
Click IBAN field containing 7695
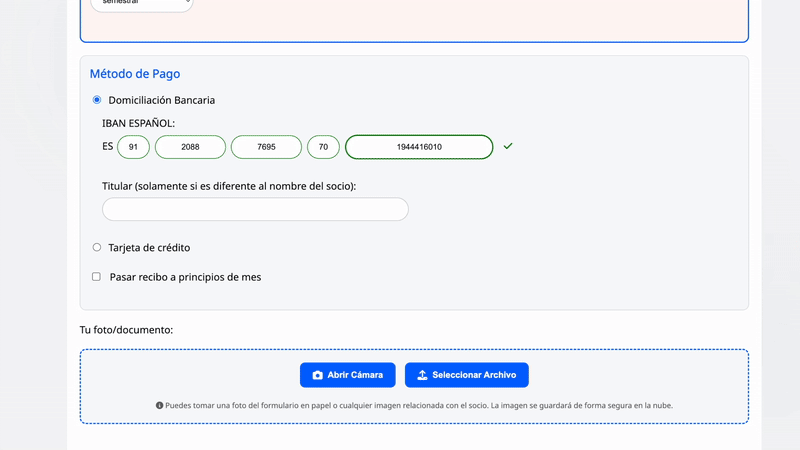click(x=266, y=147)
